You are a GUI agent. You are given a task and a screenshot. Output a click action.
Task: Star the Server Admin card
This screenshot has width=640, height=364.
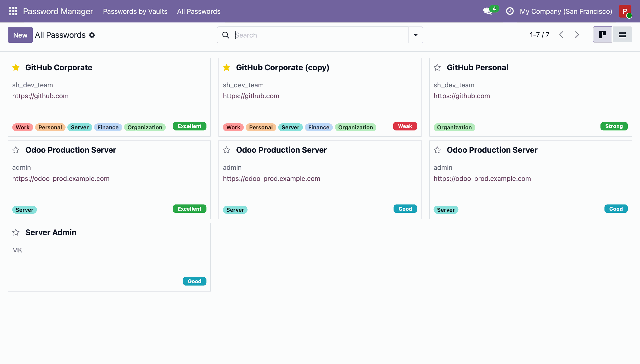click(16, 232)
